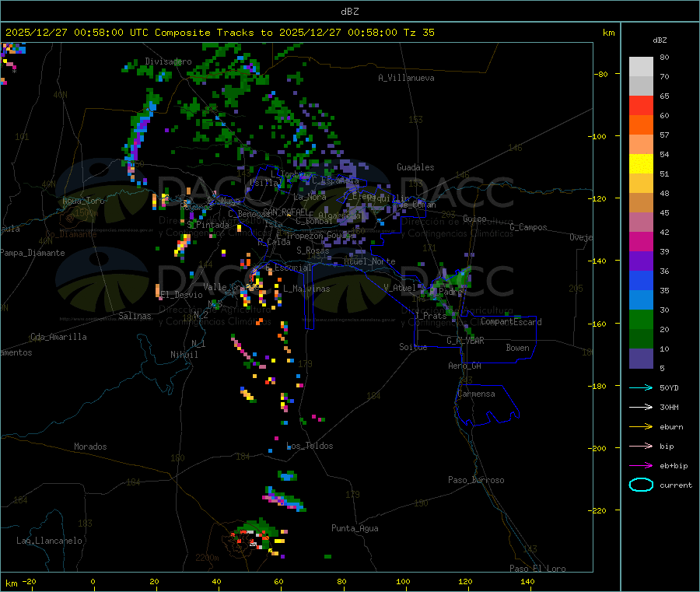Click the magenta swatch above 39 dBZ
This screenshot has width=700, height=592.
pos(641,241)
